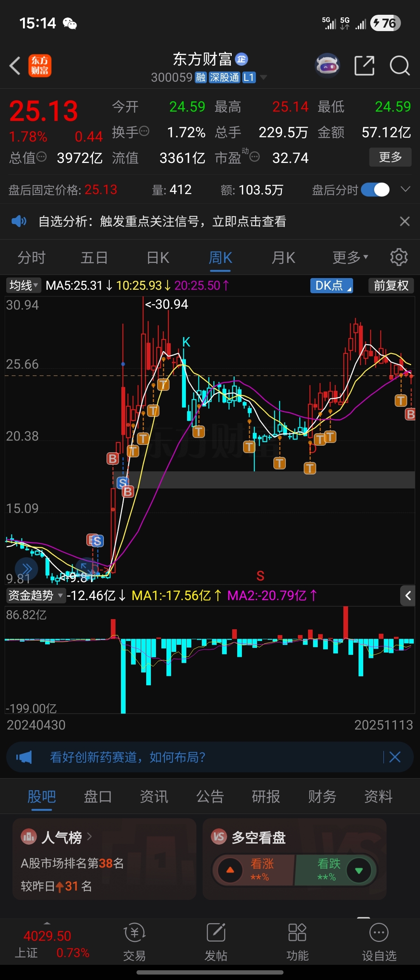Close the 创新药赛道 promotion banner

coord(395,757)
